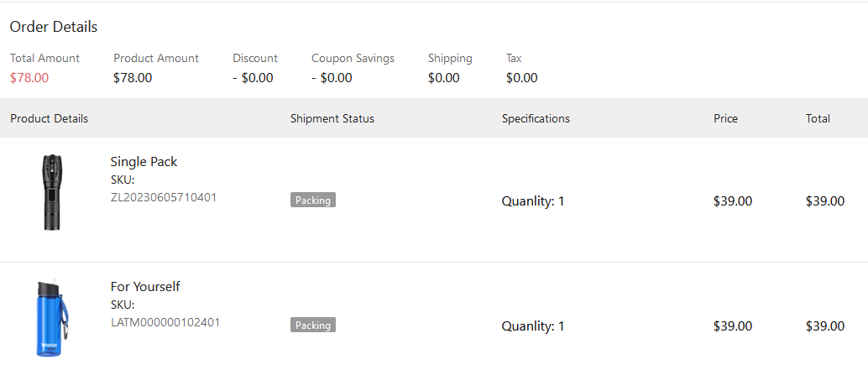Image resolution: width=868 pixels, height=375 pixels.
Task: Click the Price column header
Action: [x=725, y=118]
